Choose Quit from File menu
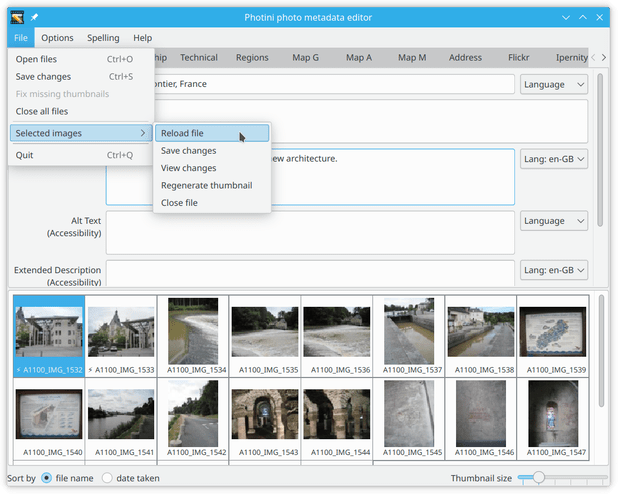Screen dimensions: 618x494 point(81,155)
